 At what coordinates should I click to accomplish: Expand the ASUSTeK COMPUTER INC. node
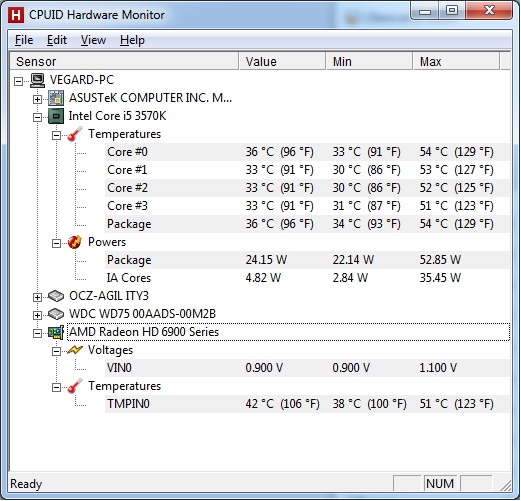(37, 99)
